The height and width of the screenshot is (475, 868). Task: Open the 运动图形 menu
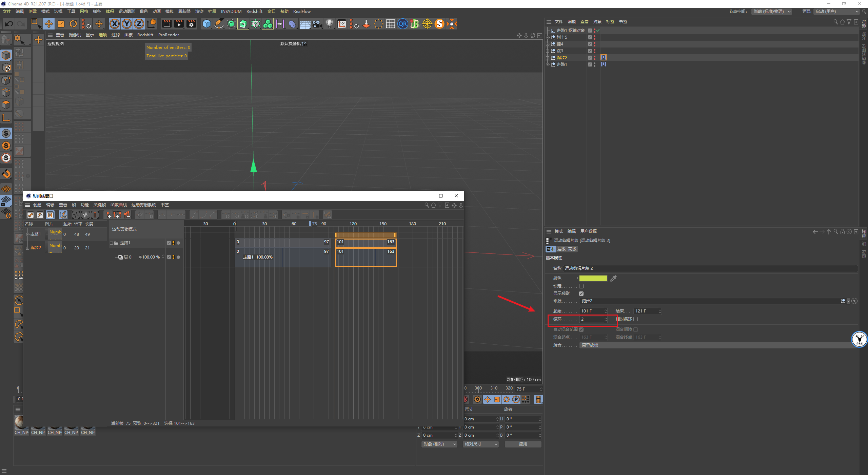click(x=126, y=12)
